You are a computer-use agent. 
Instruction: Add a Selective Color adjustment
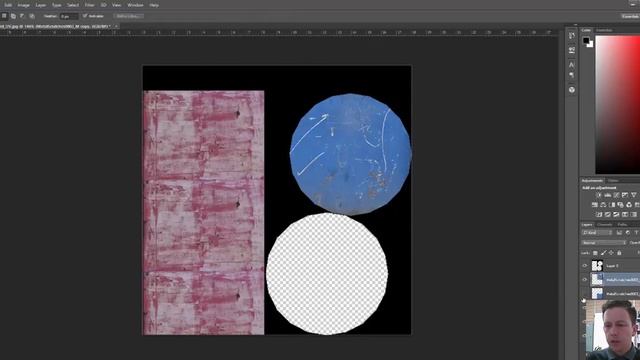click(625, 214)
